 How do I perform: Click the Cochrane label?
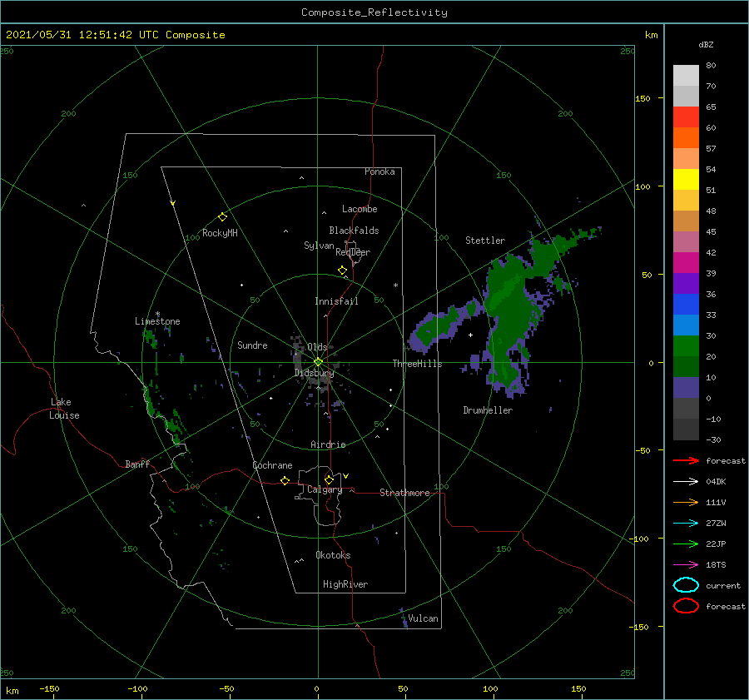tap(272, 465)
